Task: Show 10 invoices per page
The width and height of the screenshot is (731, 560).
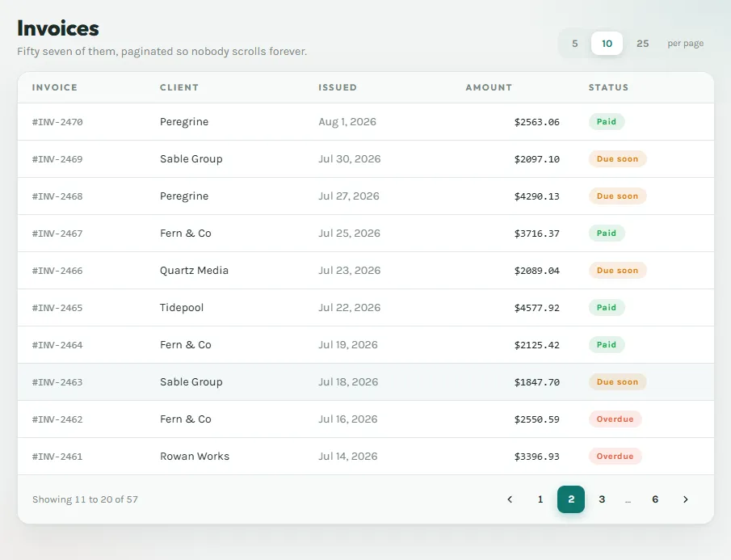Action: (x=607, y=44)
